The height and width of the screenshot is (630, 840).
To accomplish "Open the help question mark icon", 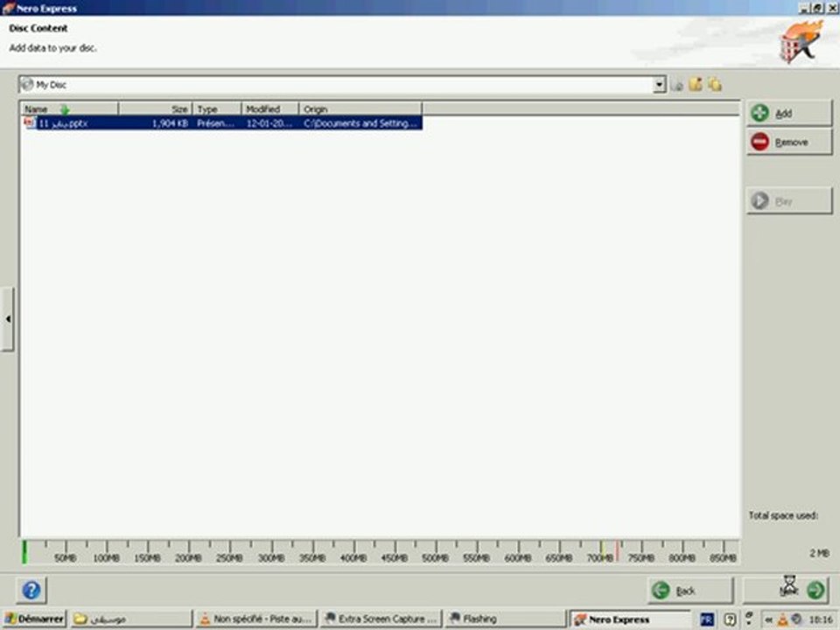I will (31, 591).
